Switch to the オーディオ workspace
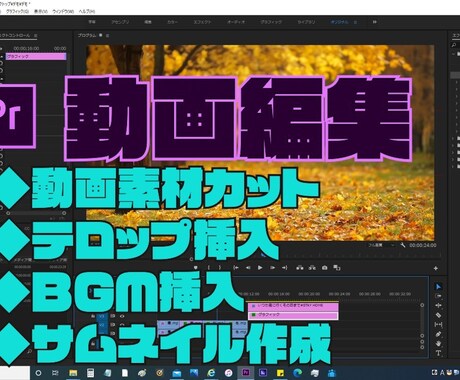Viewport: 460px width, 380px height. (236, 22)
